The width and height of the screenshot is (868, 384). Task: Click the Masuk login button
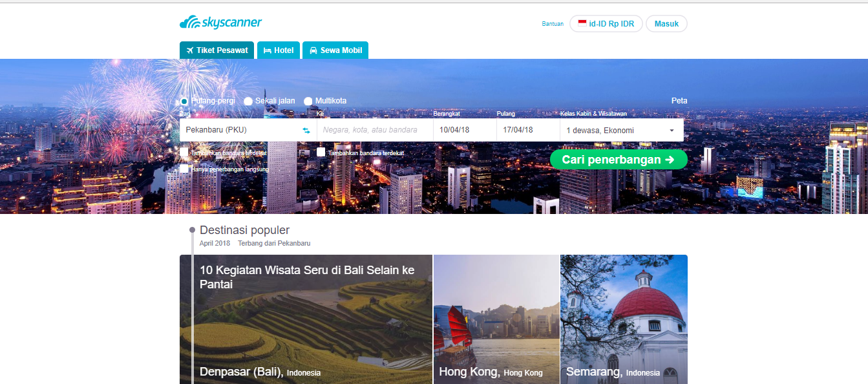pos(666,24)
